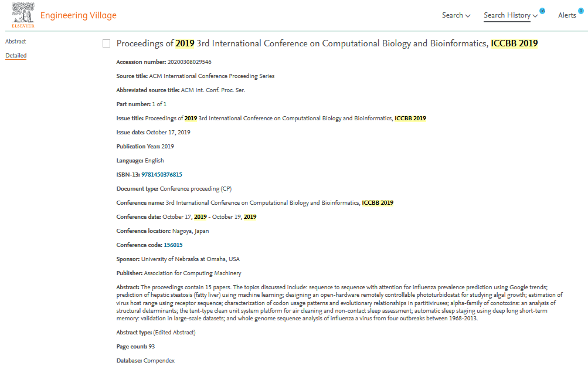Click the Alerts count badge

pos(581,11)
